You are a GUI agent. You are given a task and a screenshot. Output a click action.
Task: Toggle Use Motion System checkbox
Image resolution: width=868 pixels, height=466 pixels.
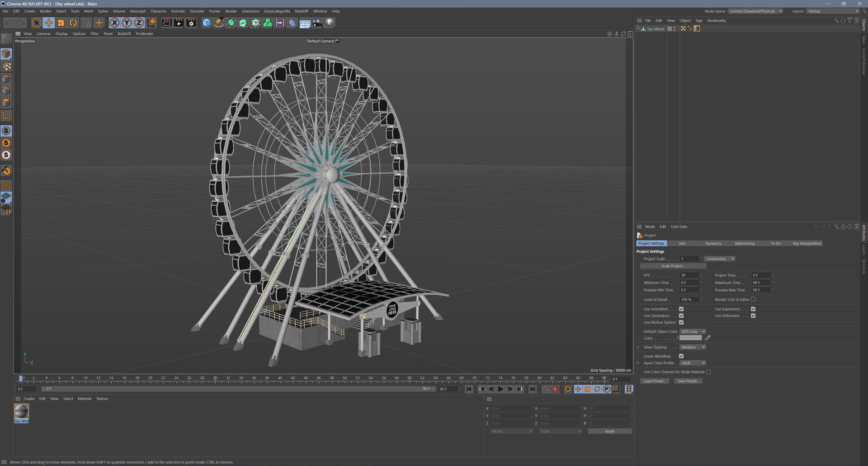681,323
